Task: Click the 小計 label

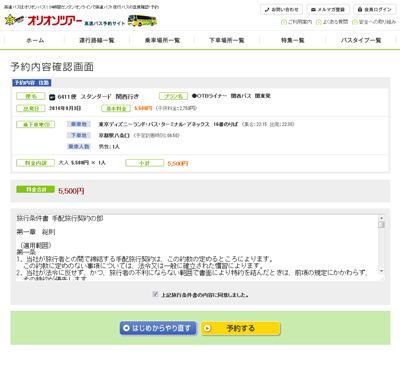Action: pyautogui.click(x=145, y=163)
